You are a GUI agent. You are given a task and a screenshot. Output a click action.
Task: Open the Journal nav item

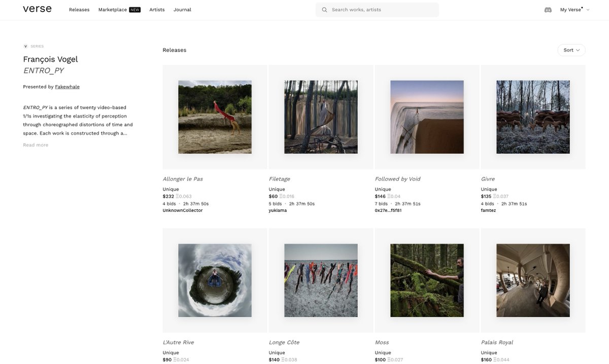[x=182, y=10]
